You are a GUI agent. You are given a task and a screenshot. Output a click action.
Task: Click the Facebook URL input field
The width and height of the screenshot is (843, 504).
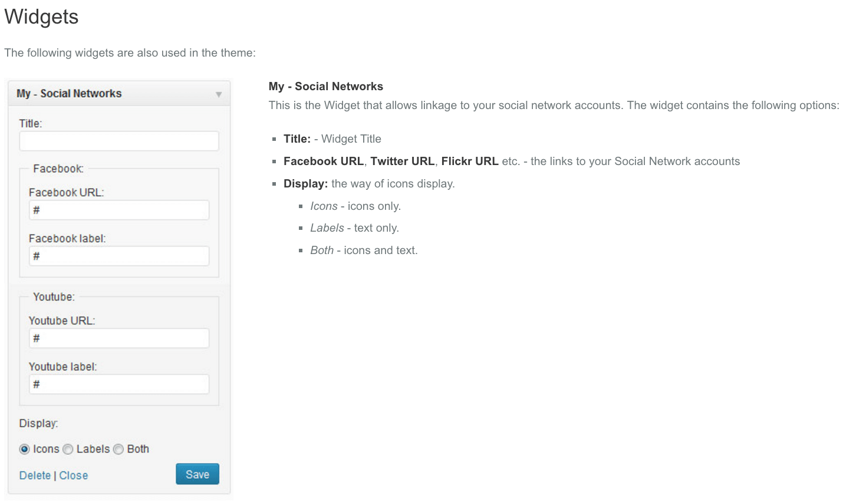point(119,210)
